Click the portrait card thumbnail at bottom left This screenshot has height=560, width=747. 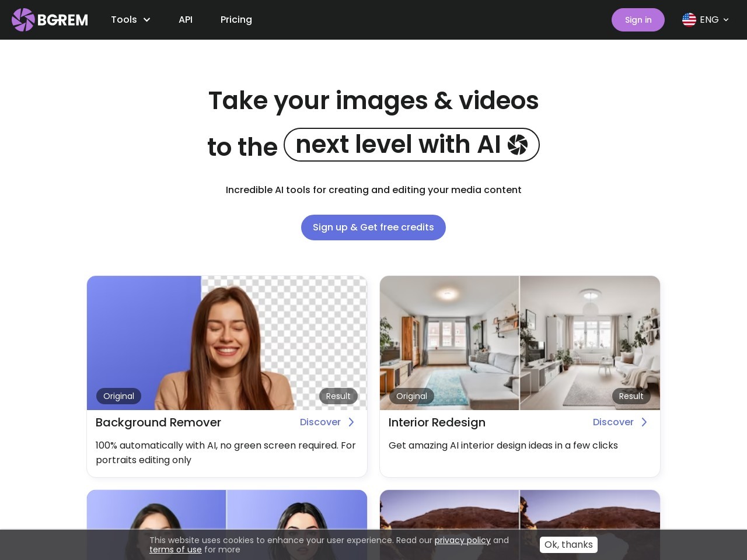[x=227, y=510]
